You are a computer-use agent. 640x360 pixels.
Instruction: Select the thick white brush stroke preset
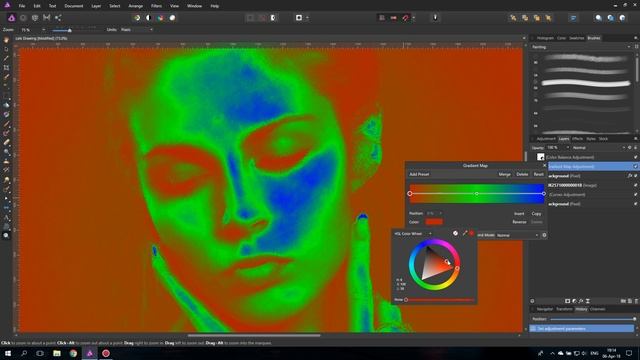click(586, 83)
